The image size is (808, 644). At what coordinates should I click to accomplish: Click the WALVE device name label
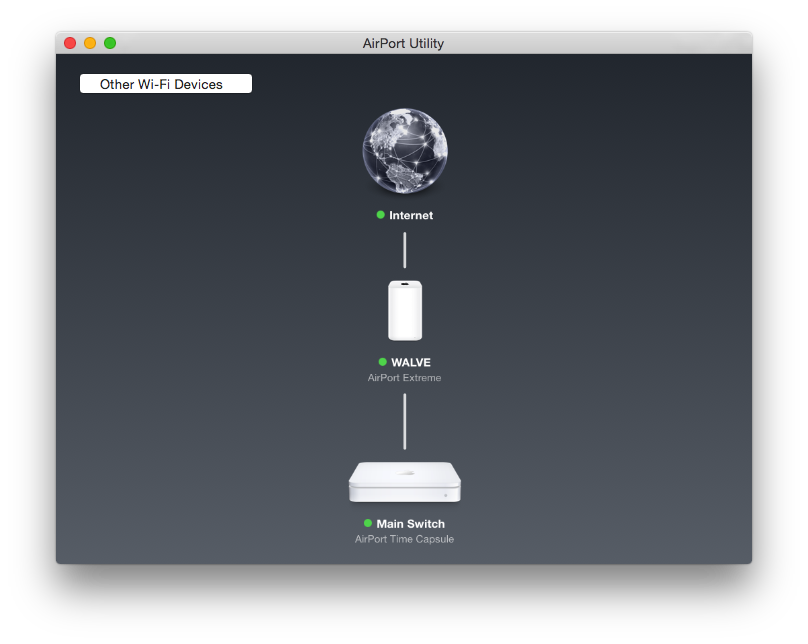point(411,363)
